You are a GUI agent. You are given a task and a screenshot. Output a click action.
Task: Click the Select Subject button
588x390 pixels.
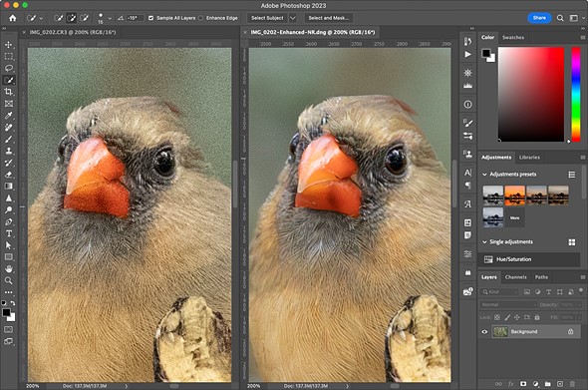point(267,18)
